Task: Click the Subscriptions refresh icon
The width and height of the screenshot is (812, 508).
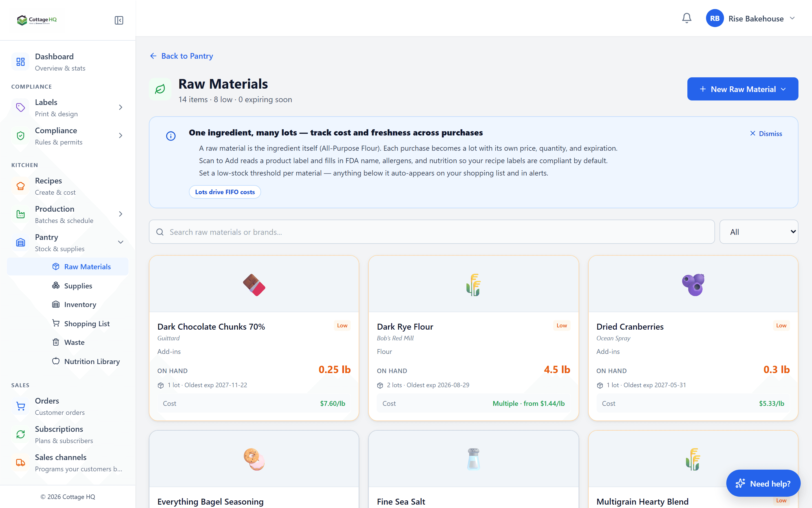Action: pyautogui.click(x=21, y=434)
